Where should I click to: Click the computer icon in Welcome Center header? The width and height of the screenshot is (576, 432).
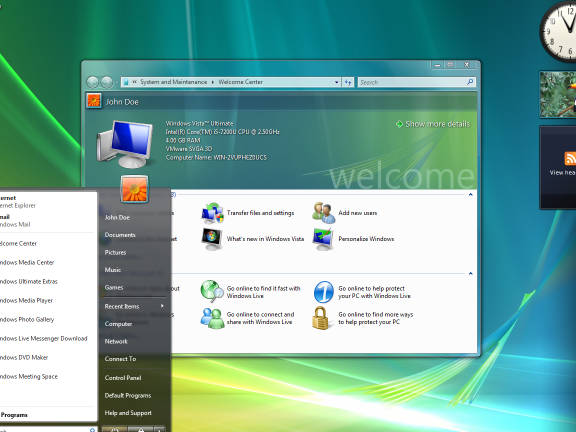(x=125, y=144)
